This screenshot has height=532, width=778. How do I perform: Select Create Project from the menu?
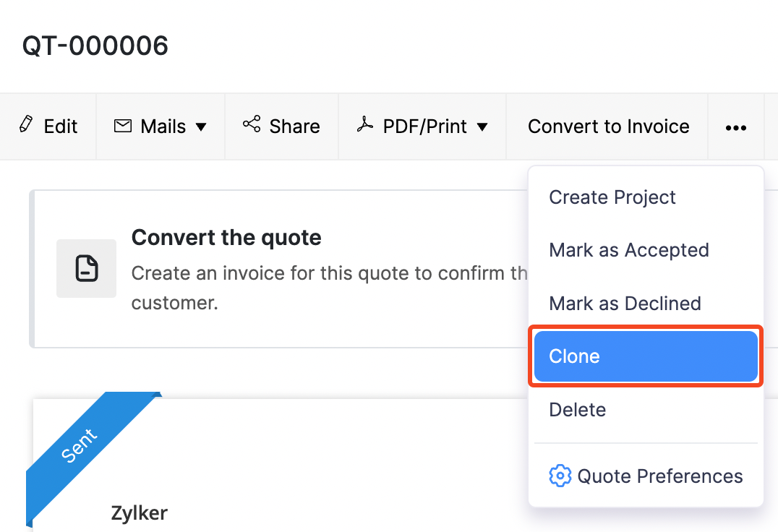click(612, 197)
